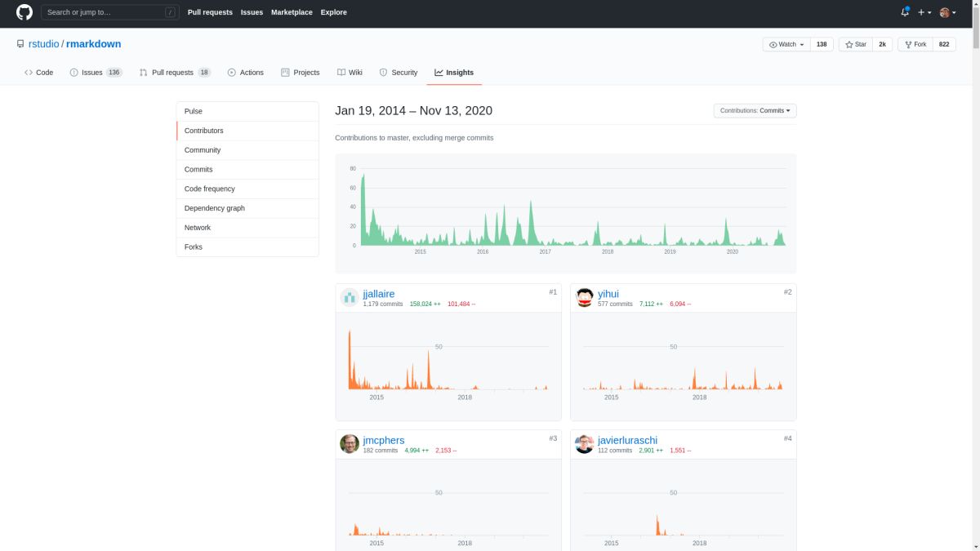Open Explore in the top bar
The image size is (980, 551).
(333, 12)
